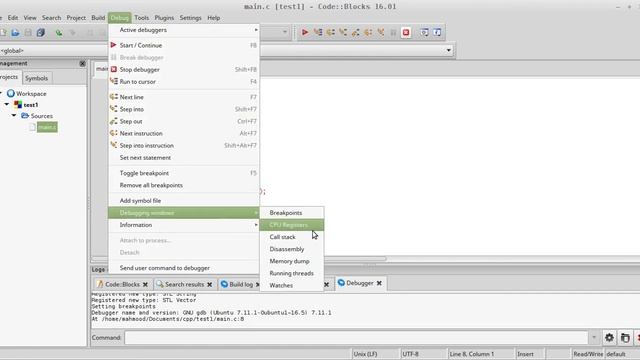Choose Add symbol file
Viewport: 640px width, 360px height.
[184, 201]
